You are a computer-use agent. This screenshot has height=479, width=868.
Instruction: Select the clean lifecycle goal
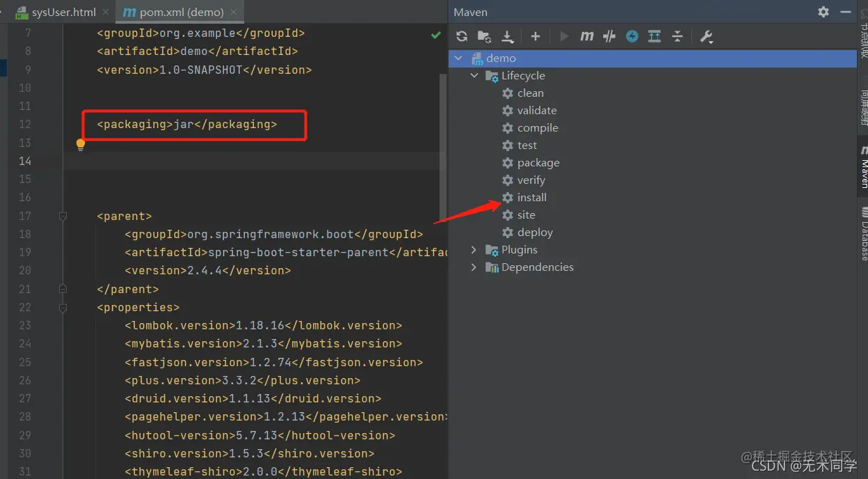pos(531,93)
